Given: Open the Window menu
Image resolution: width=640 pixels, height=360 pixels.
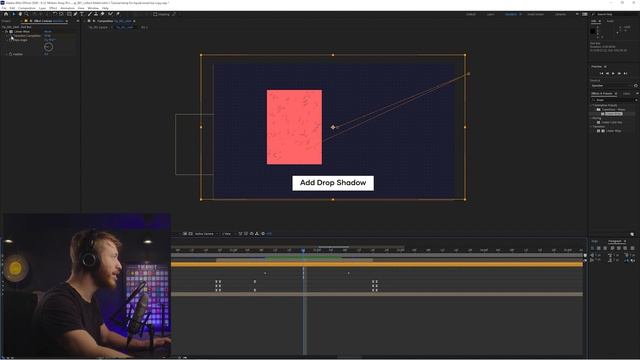Looking at the screenshot, I should tap(93, 8).
